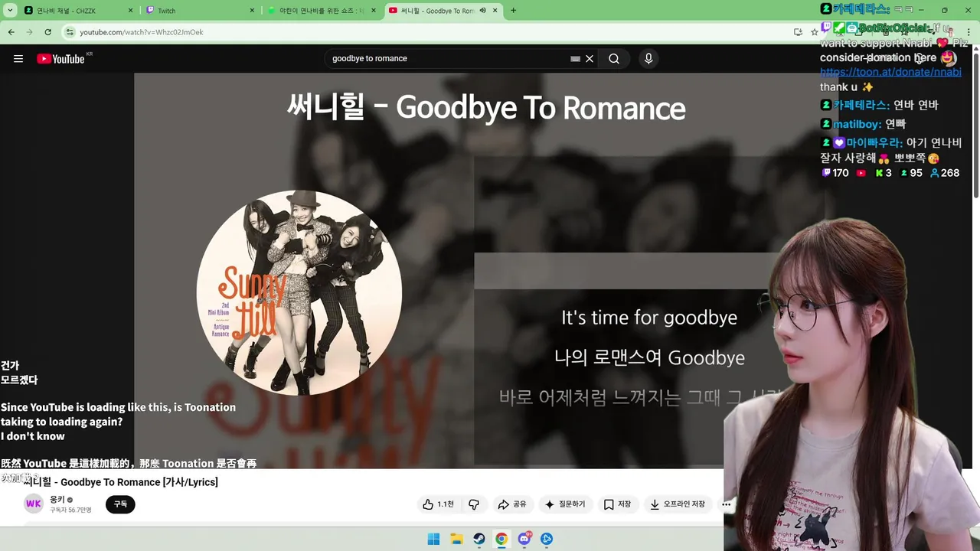Like the video with thumbs-up 1.1천
Image resolution: width=980 pixels, height=551 pixels.
tap(438, 504)
